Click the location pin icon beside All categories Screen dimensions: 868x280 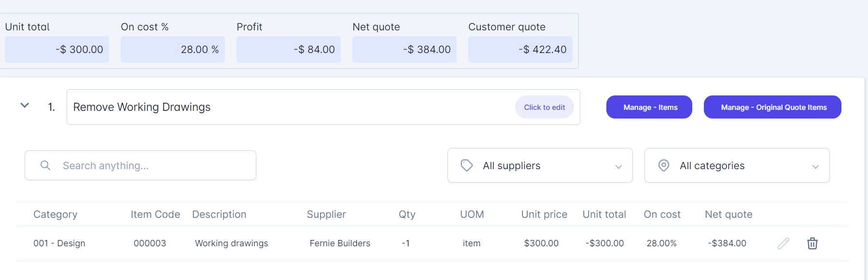pyautogui.click(x=664, y=165)
